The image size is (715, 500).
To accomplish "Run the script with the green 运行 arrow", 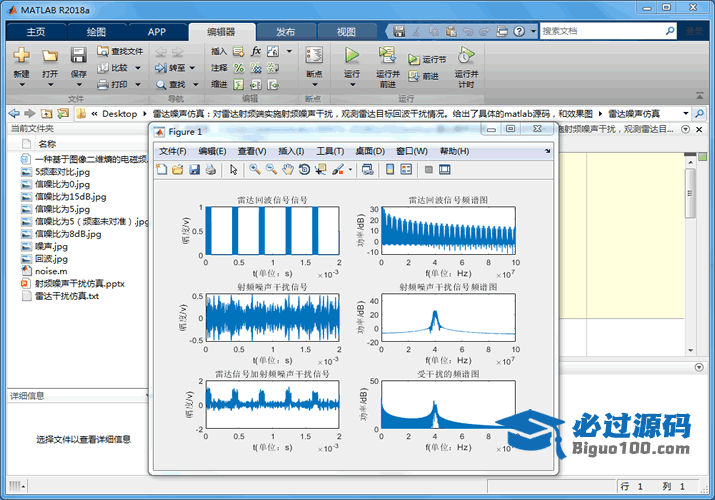I will pyautogui.click(x=352, y=55).
